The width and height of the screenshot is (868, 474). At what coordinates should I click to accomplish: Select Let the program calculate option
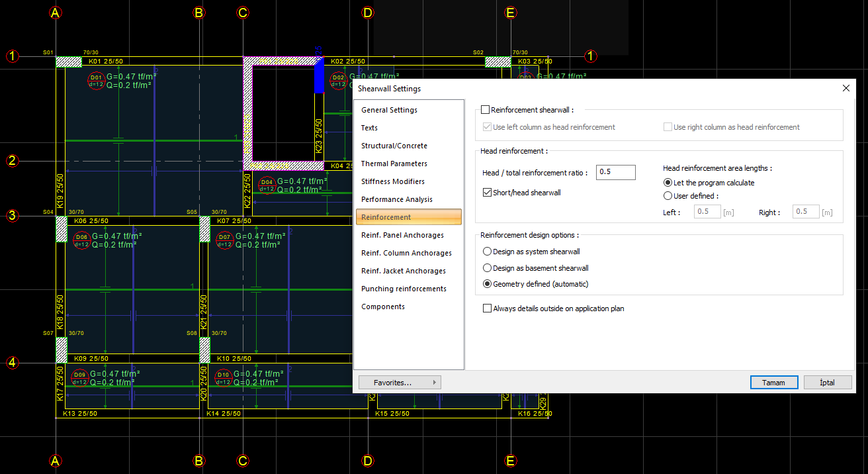668,183
